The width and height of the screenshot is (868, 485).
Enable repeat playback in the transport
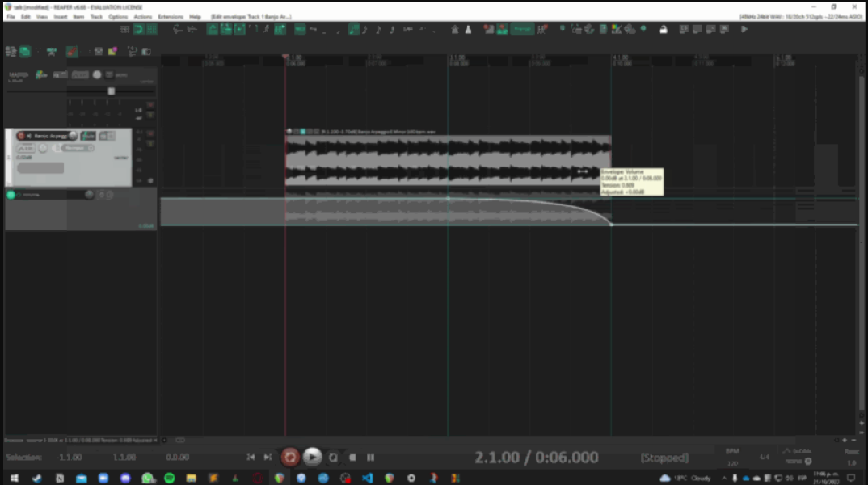click(333, 457)
